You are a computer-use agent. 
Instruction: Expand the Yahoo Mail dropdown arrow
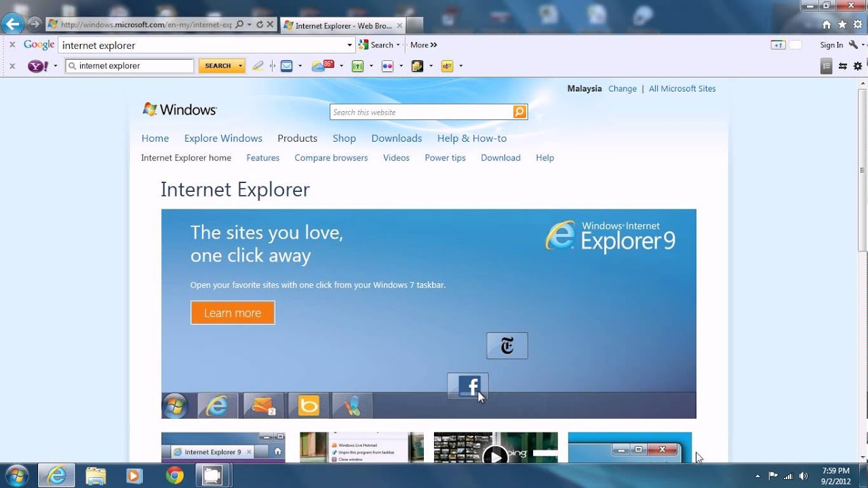[x=300, y=66]
